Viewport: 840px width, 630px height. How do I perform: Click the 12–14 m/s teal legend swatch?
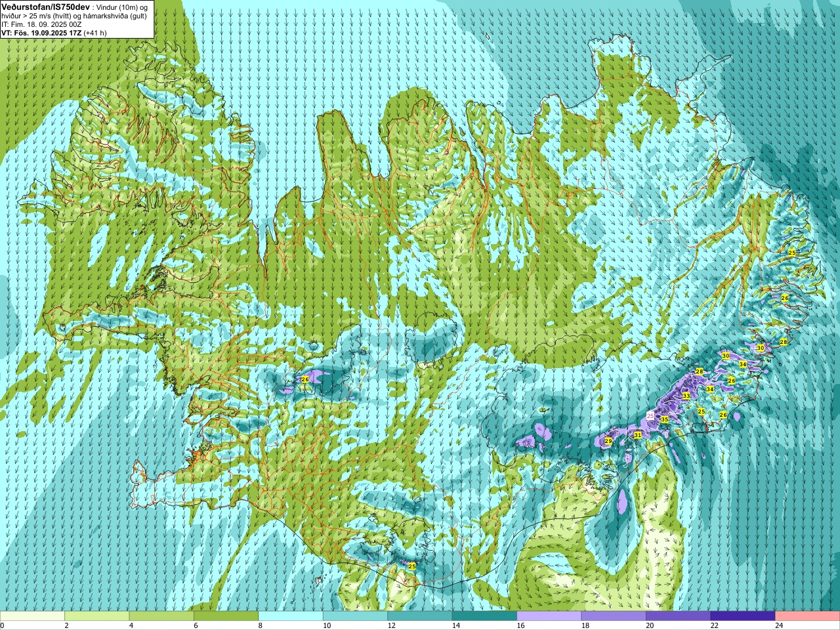click(420, 616)
